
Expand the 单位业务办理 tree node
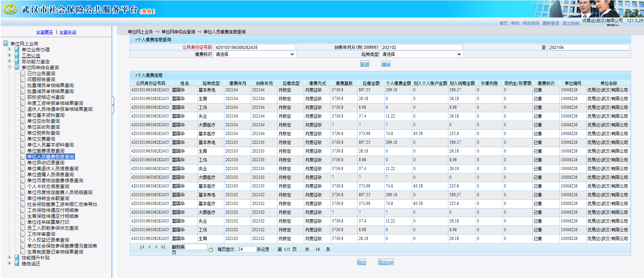click(x=9, y=49)
